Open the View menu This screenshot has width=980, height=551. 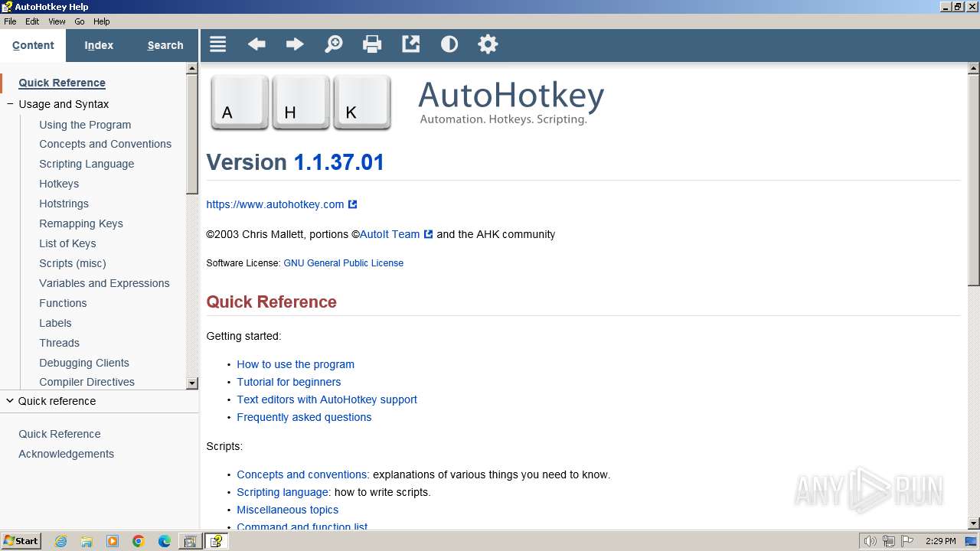[x=57, y=21]
